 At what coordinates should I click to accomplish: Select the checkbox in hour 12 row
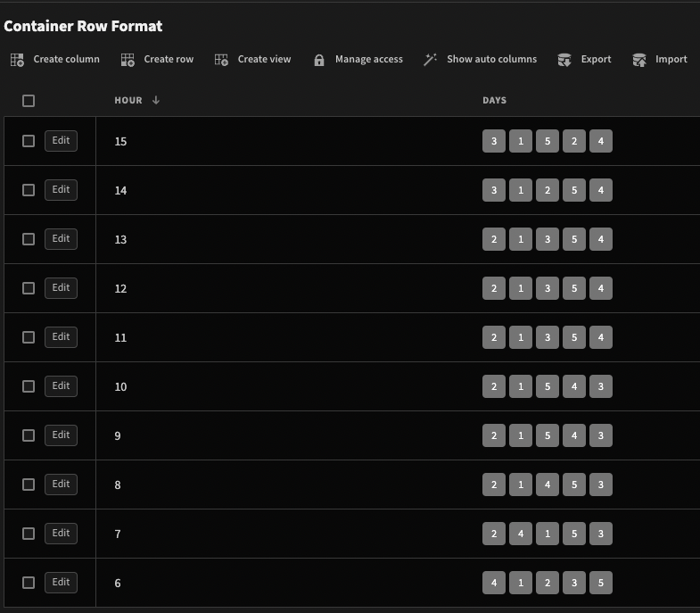[29, 288]
